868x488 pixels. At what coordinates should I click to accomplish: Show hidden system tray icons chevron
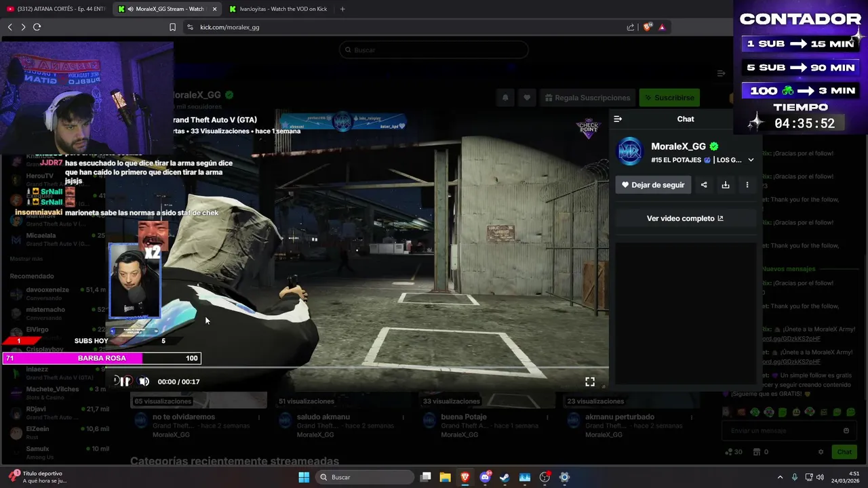click(780, 477)
